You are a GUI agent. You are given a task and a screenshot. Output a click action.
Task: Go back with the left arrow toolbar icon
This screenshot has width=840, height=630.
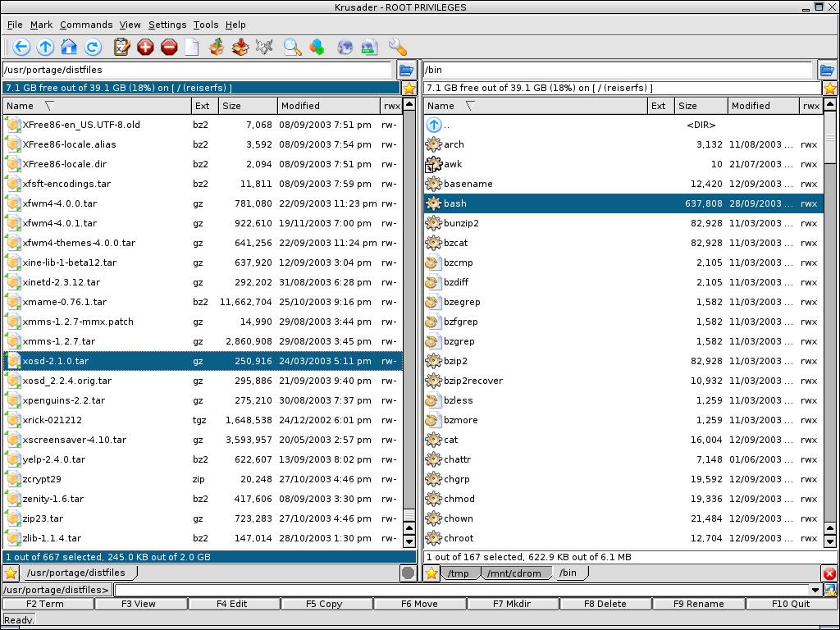point(21,47)
